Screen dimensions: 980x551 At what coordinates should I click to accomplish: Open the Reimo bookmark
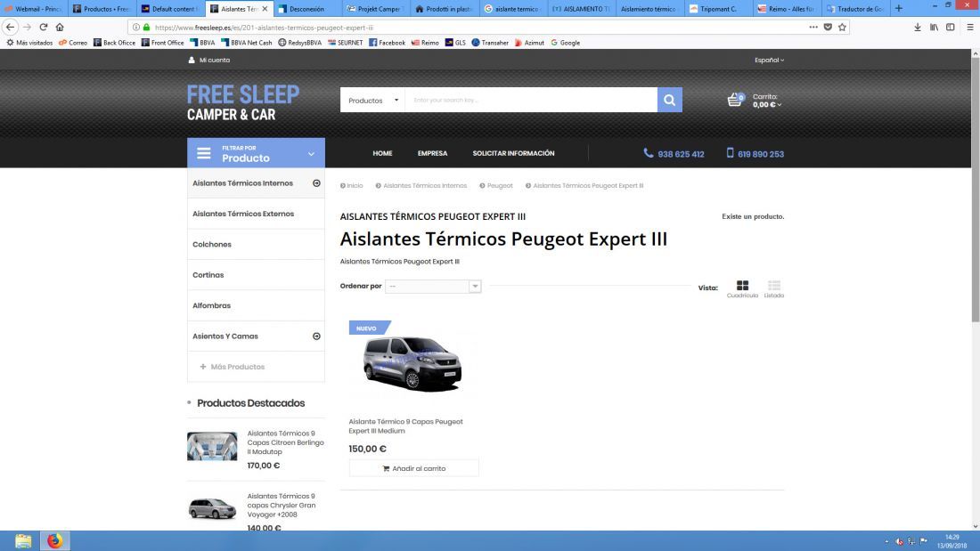[x=425, y=43]
